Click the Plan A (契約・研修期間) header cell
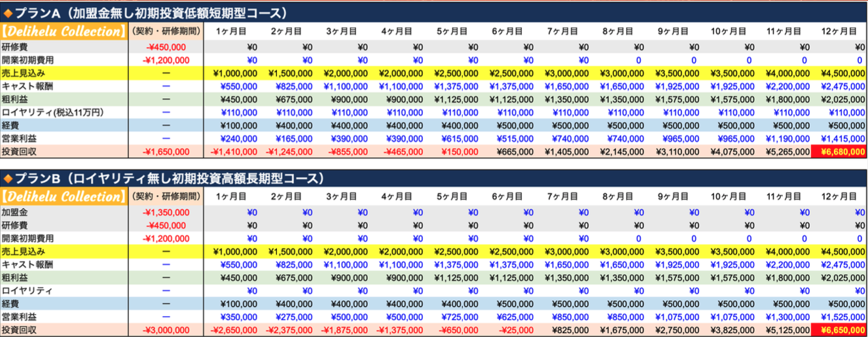The image size is (868, 337). tap(167, 31)
